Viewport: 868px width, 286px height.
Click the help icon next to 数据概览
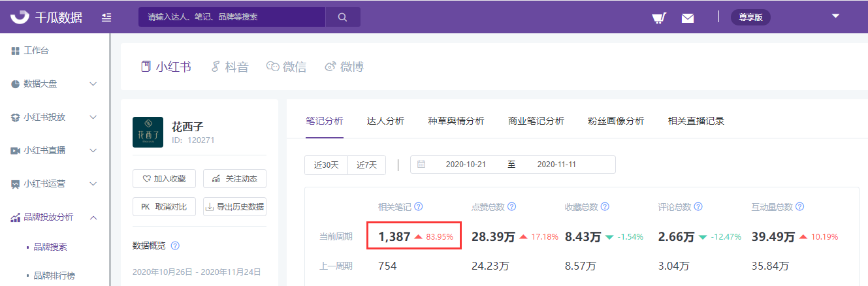pos(175,246)
